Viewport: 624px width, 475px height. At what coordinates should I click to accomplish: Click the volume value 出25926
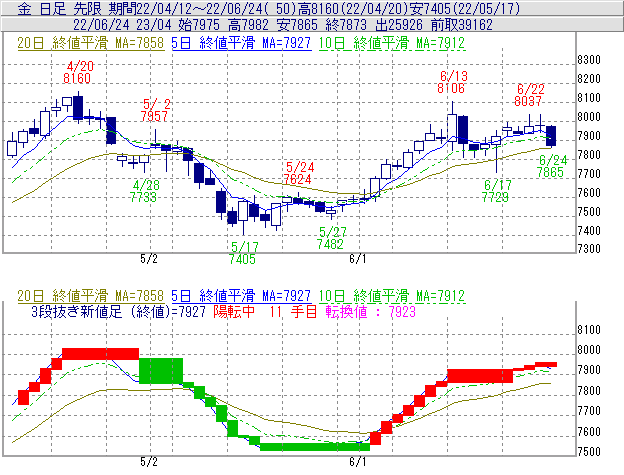point(399,25)
